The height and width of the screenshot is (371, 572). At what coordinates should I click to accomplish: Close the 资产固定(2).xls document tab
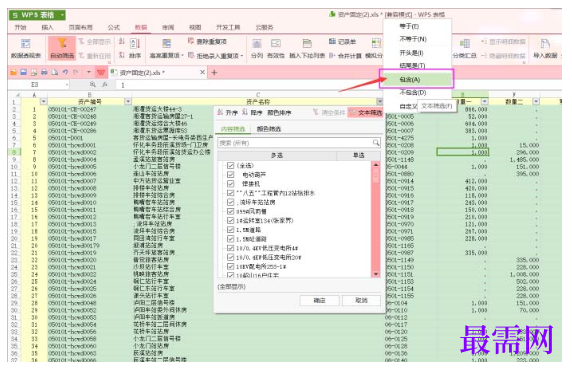(x=202, y=72)
